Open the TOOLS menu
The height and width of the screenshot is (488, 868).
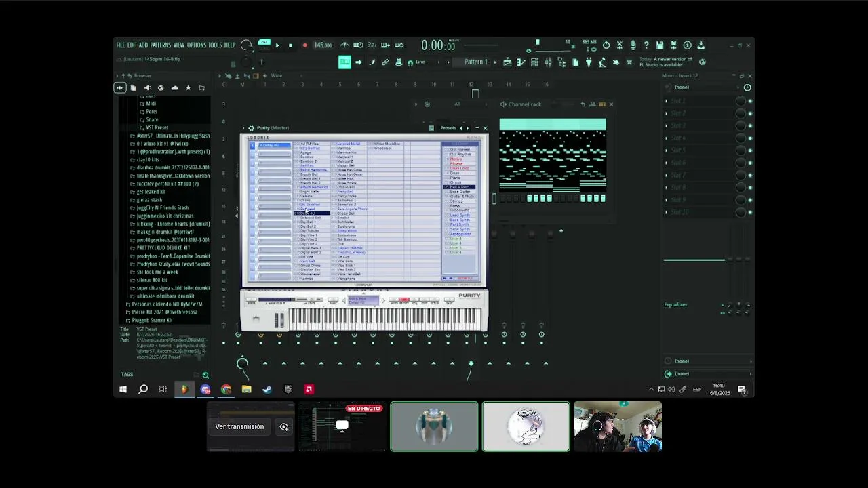coord(215,45)
